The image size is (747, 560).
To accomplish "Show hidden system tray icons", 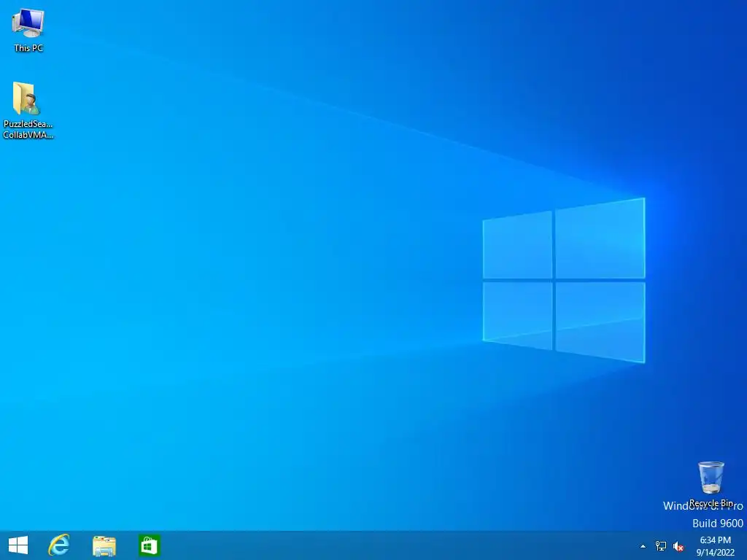I will [x=643, y=546].
